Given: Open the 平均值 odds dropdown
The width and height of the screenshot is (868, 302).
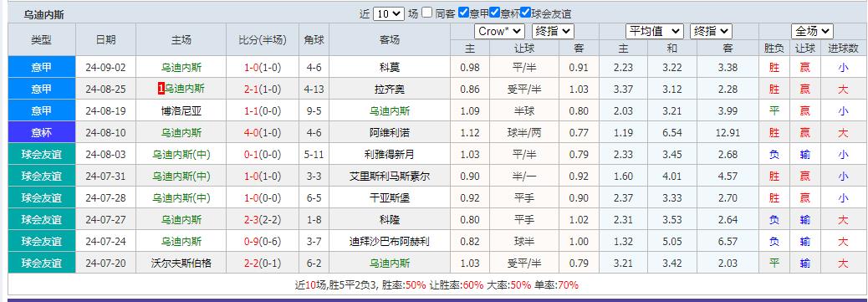Looking at the screenshot, I should click(x=655, y=31).
